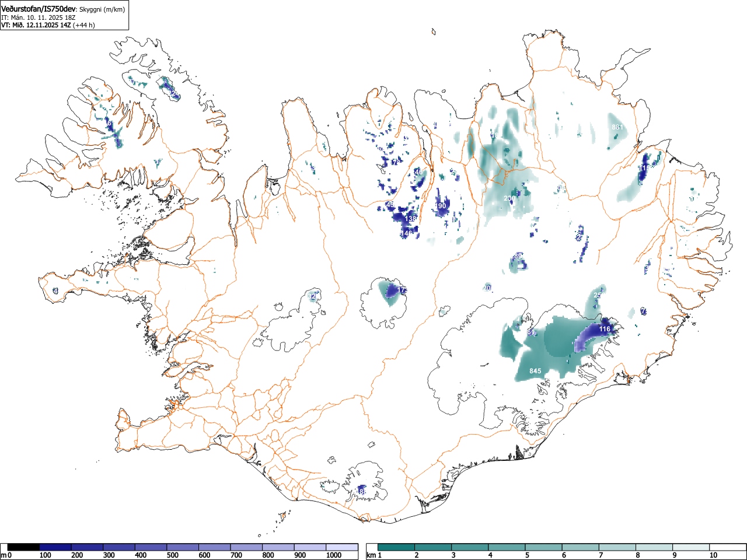747x560 pixels.
Task: Pick the 200–300 m legend swatch
Action: point(87,547)
